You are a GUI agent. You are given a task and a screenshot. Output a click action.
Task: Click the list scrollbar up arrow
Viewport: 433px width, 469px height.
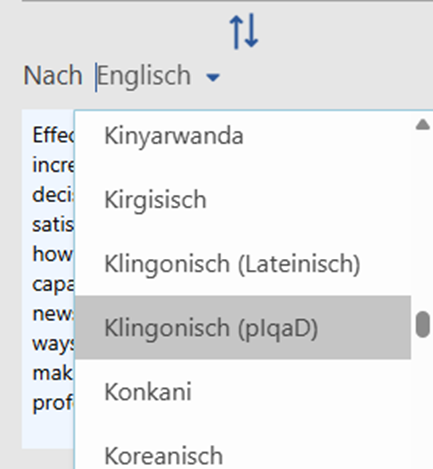[x=423, y=125]
